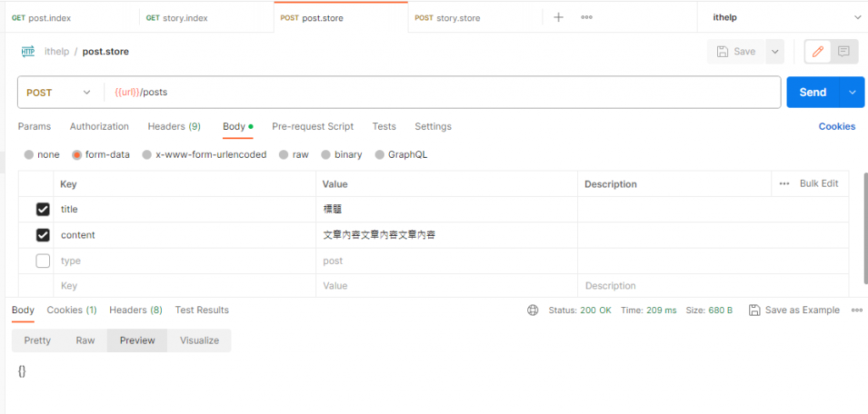868x414 pixels.
Task: Switch response view to Visualize
Action: [x=199, y=340]
